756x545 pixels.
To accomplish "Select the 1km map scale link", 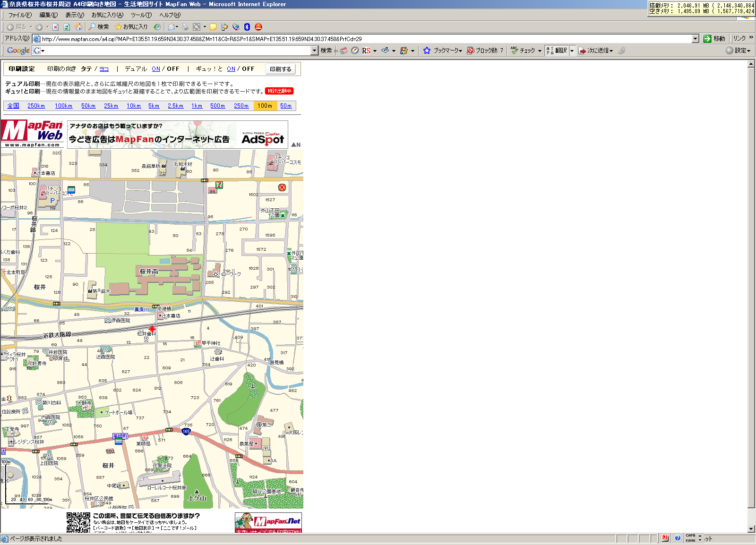I will click(x=197, y=106).
